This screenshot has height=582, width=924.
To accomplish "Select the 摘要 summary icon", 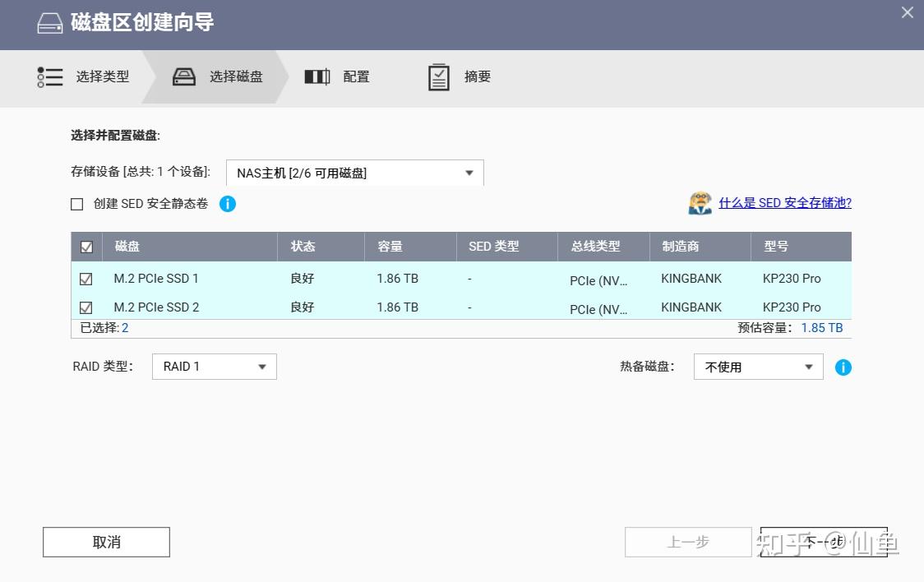I will tap(438, 76).
